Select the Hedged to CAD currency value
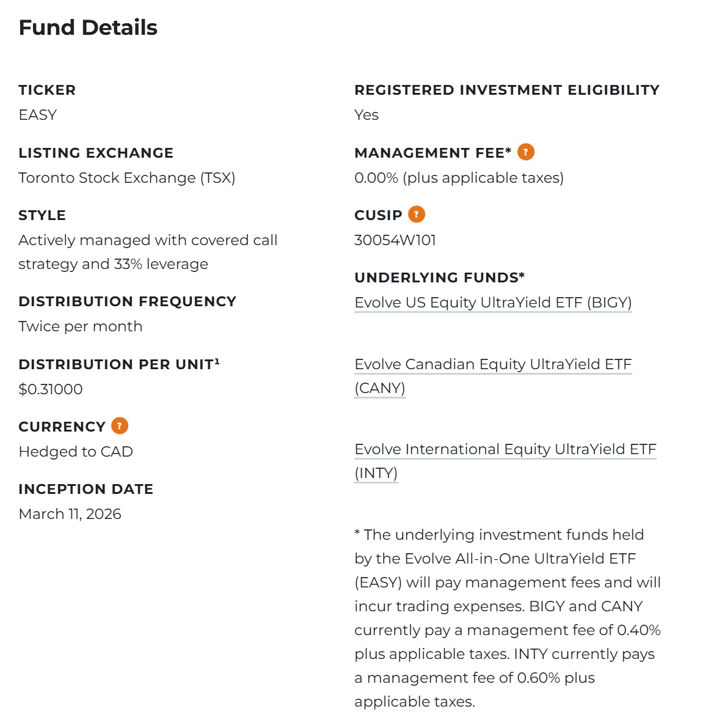The width and height of the screenshot is (708, 728). [x=76, y=452]
